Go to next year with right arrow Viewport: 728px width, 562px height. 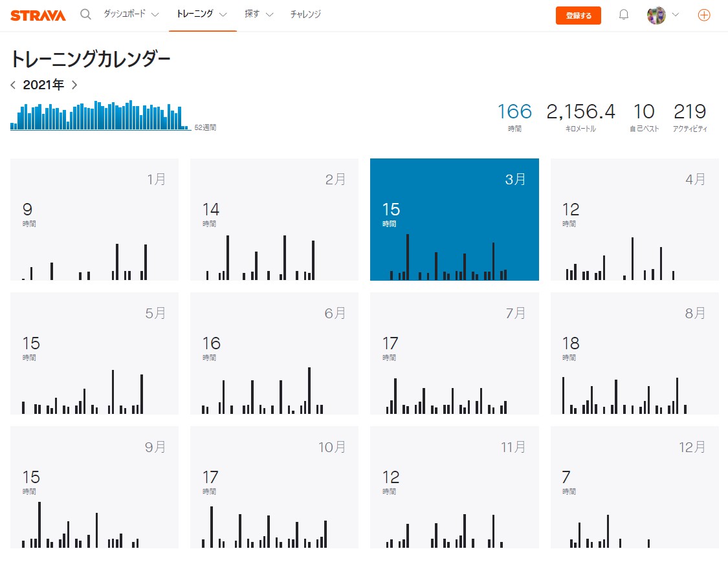pos(74,85)
